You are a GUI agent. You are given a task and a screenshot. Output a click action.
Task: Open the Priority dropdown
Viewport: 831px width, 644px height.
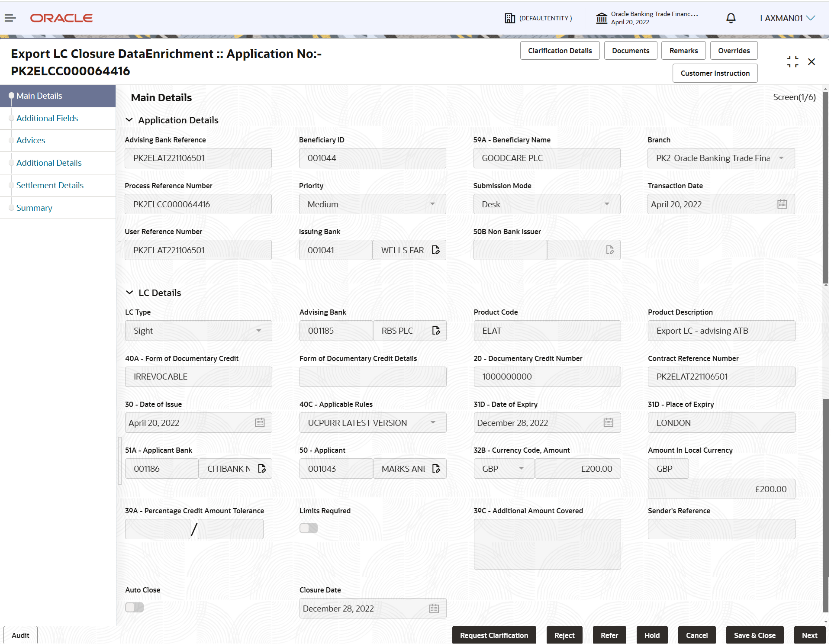point(432,204)
